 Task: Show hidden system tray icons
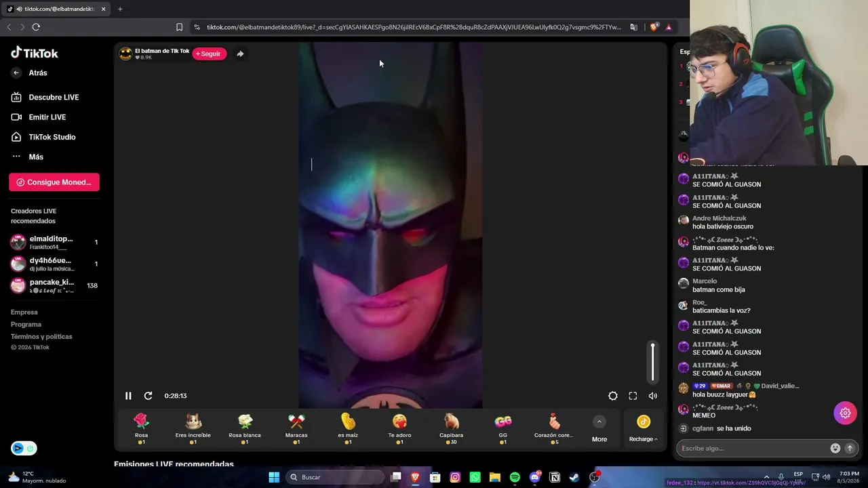pyautogui.click(x=766, y=476)
